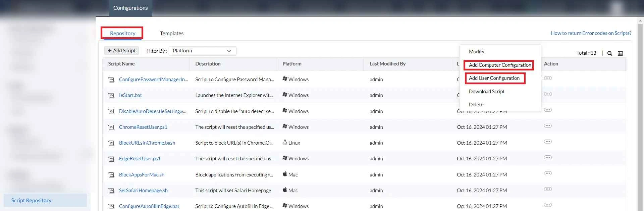Click script file icon beside EdgeResetUser.ps1
Image resolution: width=644 pixels, height=211 pixels.
point(111,159)
